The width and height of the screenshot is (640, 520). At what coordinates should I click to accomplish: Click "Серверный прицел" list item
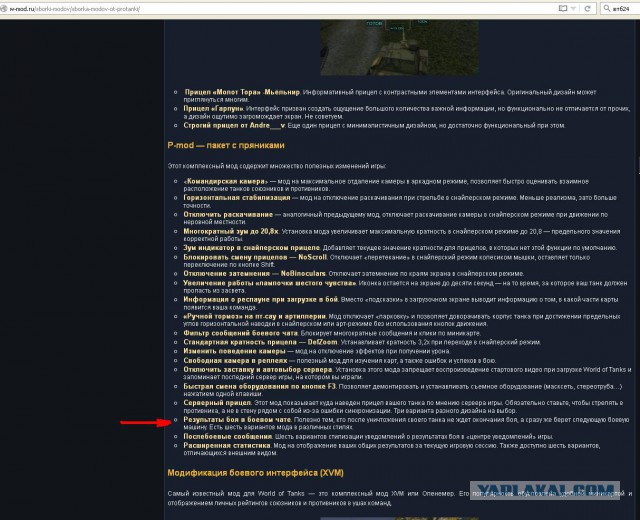217,403
